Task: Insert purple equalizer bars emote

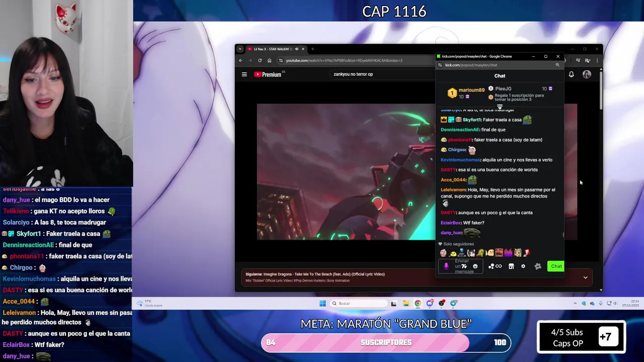Action: click(x=508, y=252)
